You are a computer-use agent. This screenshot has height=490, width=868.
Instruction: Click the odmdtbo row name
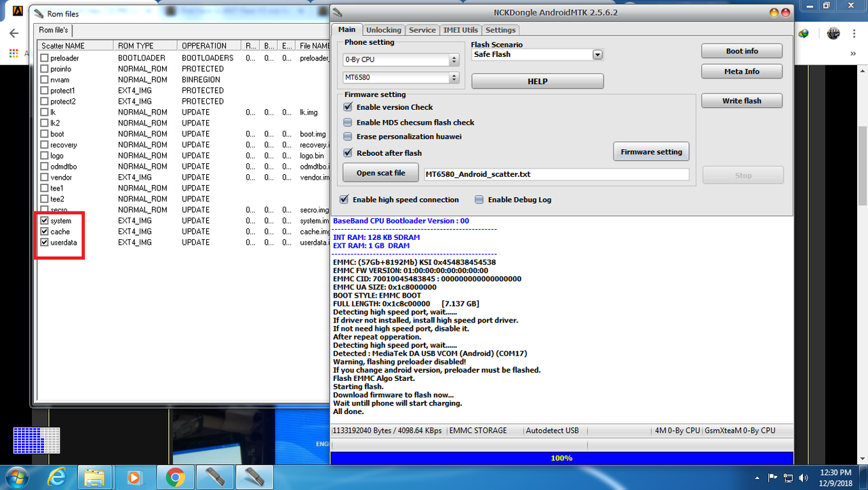tap(64, 167)
